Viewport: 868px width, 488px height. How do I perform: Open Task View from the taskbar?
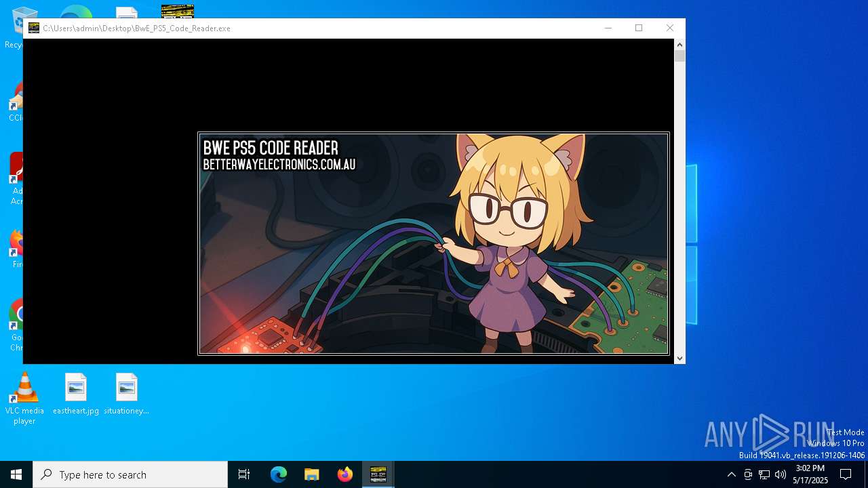[x=244, y=474]
